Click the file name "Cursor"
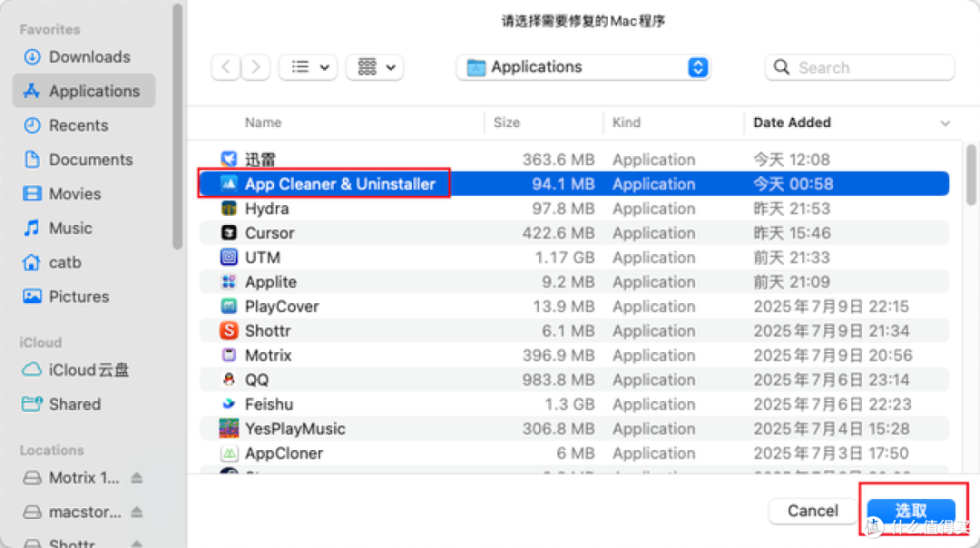Screen dimensions: 980x548 tap(269, 232)
